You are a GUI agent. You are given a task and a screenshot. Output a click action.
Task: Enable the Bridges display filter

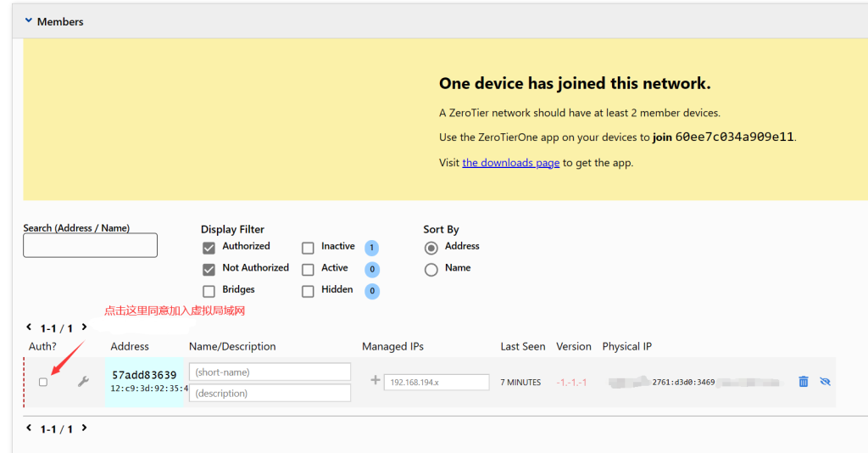pyautogui.click(x=209, y=291)
